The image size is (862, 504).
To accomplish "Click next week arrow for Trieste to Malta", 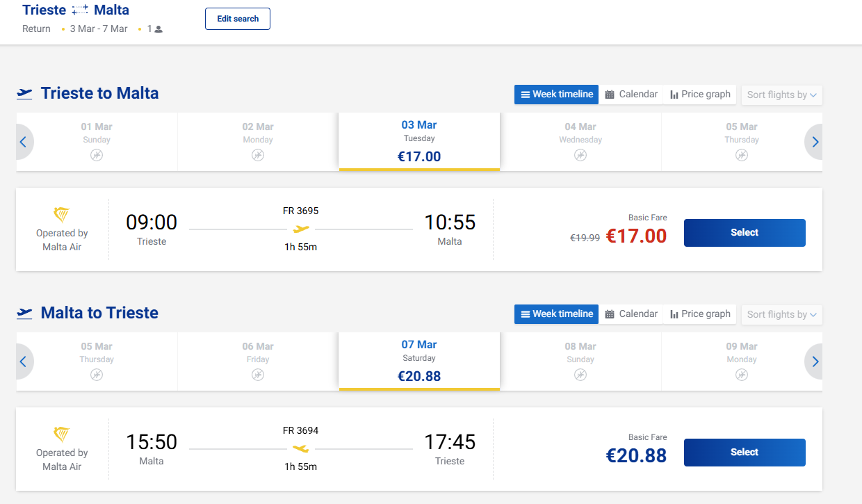I will click(815, 142).
